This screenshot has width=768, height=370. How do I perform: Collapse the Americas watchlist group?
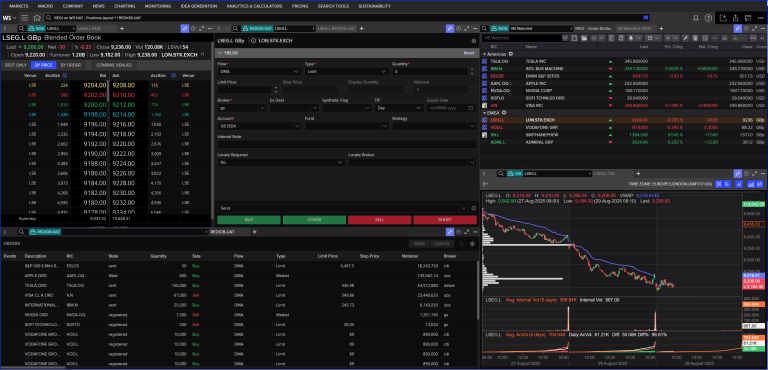484,53
